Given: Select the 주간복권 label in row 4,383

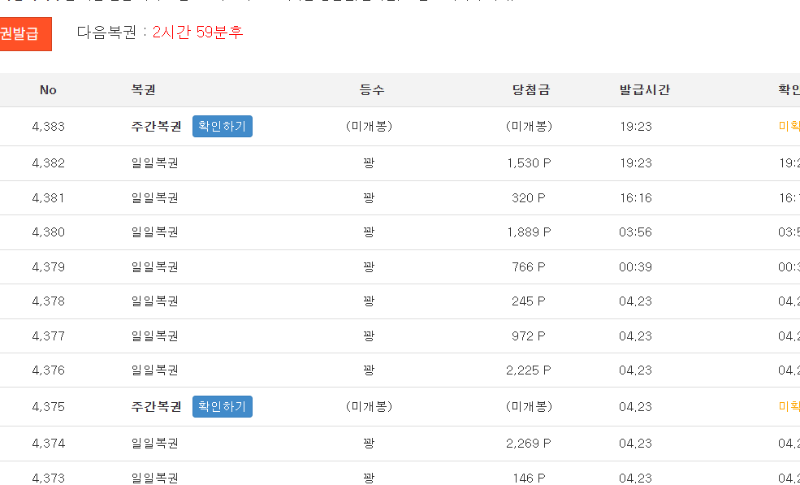Looking at the screenshot, I should coord(155,127).
